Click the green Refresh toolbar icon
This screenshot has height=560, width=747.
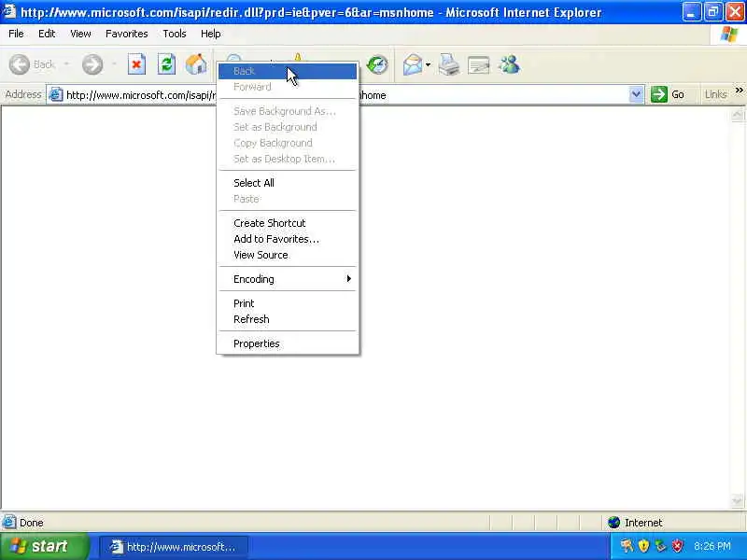166,64
